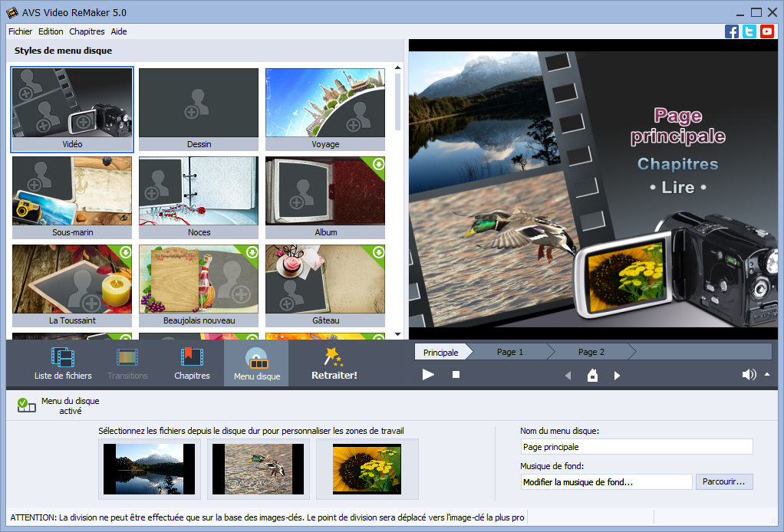
Task: Stop the menu preview playback
Action: click(x=456, y=374)
